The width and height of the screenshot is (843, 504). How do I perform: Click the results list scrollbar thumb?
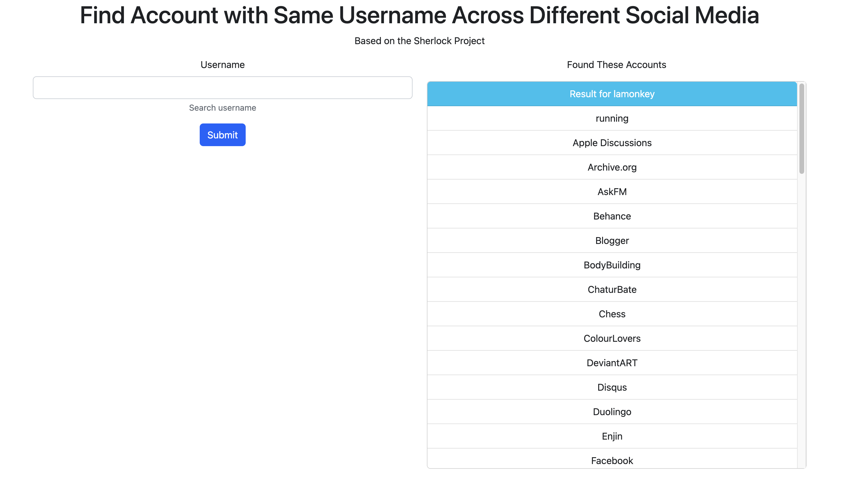click(x=801, y=129)
